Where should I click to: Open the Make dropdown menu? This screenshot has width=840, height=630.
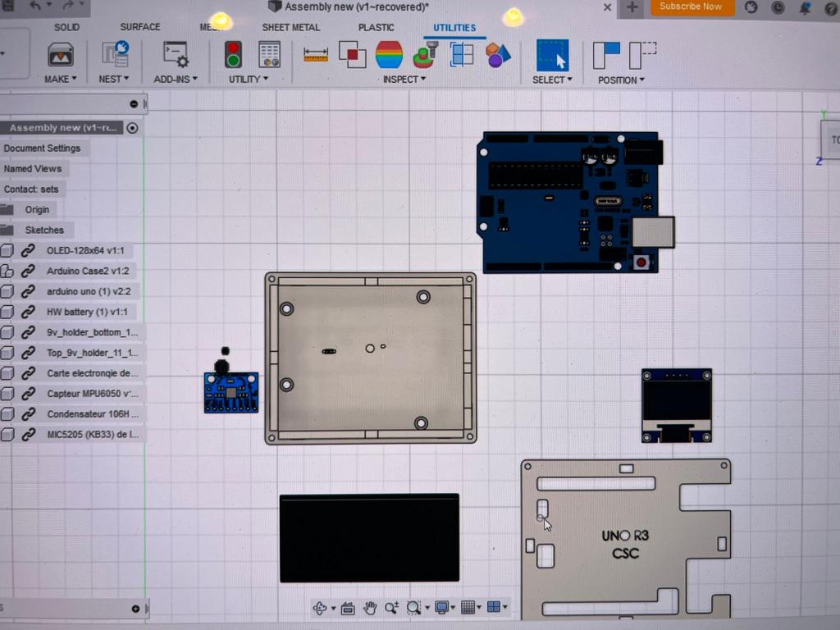pyautogui.click(x=59, y=79)
